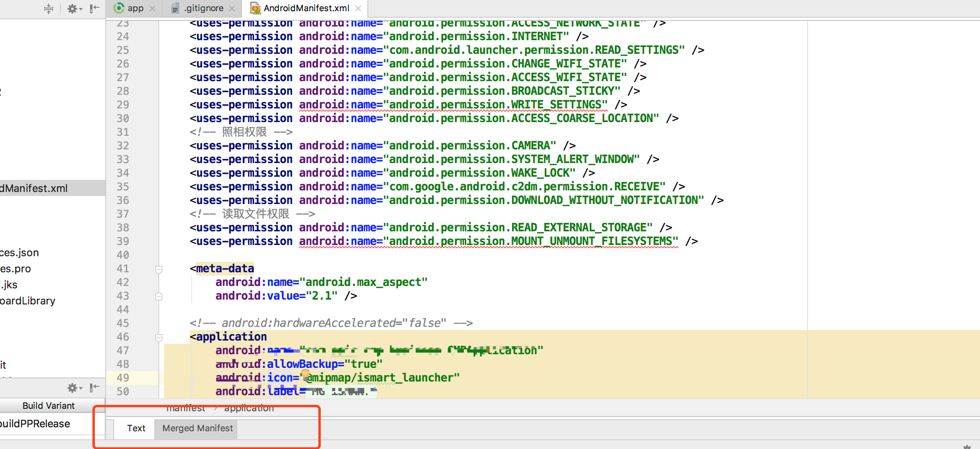This screenshot has height=449, width=980.
Task: Click the AndroidManifest.xml file icon in tab
Action: click(x=255, y=8)
